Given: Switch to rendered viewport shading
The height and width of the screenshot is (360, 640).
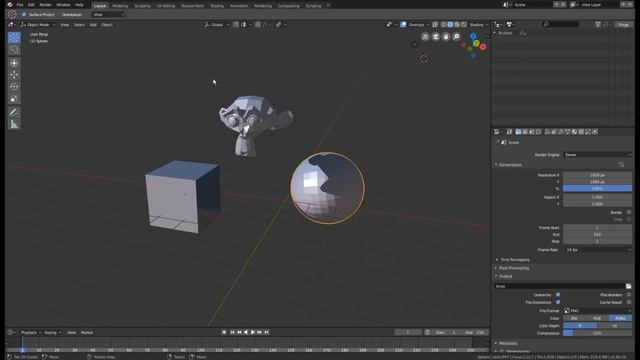Looking at the screenshot, I should (464, 25).
